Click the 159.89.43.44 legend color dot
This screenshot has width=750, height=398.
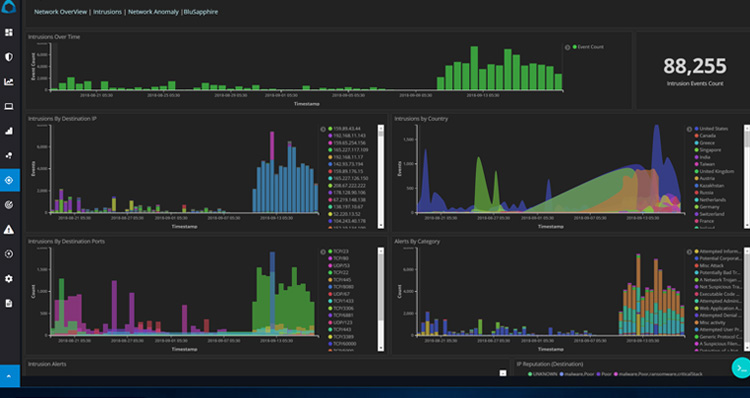pos(330,129)
